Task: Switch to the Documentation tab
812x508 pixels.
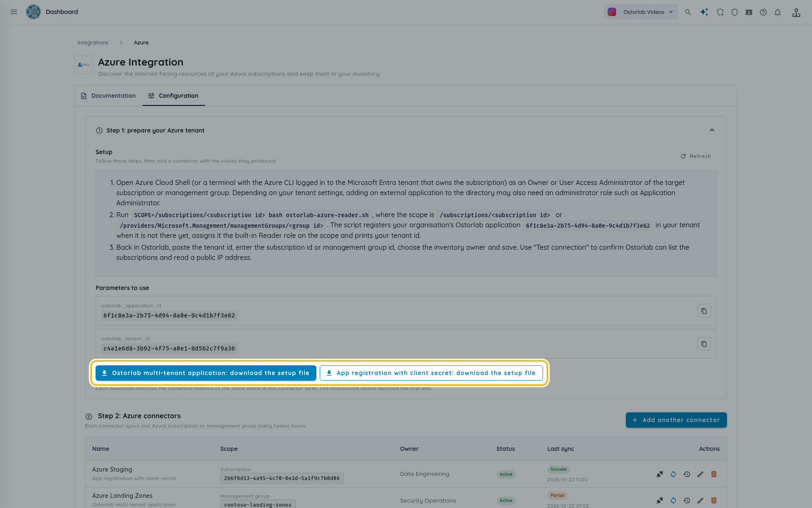Action: 108,96
